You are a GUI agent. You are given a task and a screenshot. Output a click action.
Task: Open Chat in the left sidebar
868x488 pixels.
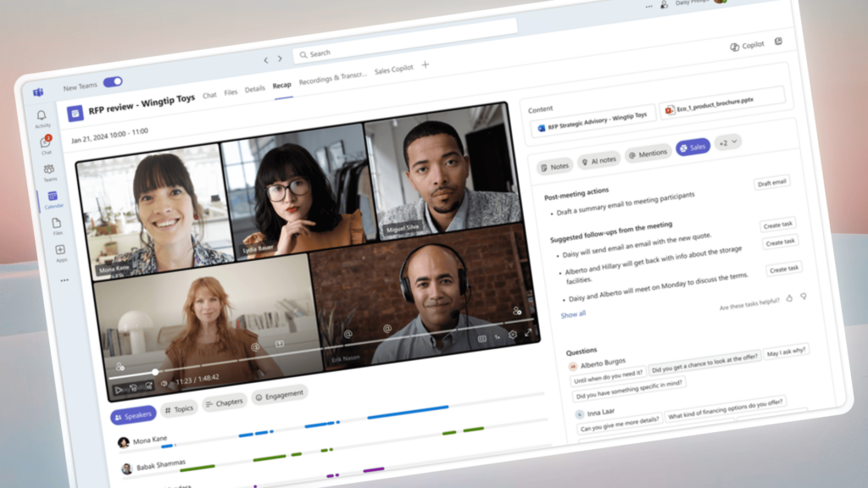tap(46, 145)
